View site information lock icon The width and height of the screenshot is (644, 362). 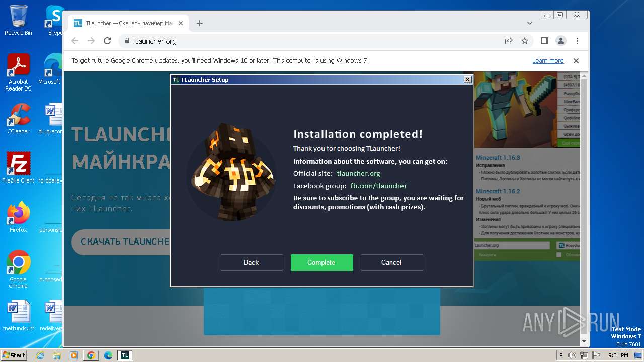click(x=127, y=41)
